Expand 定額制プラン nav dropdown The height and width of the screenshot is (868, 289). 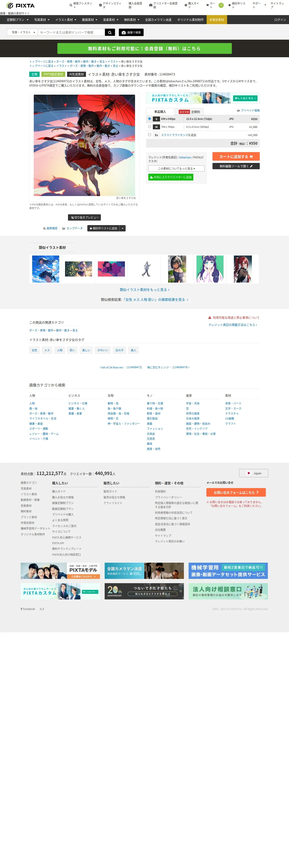(18, 20)
